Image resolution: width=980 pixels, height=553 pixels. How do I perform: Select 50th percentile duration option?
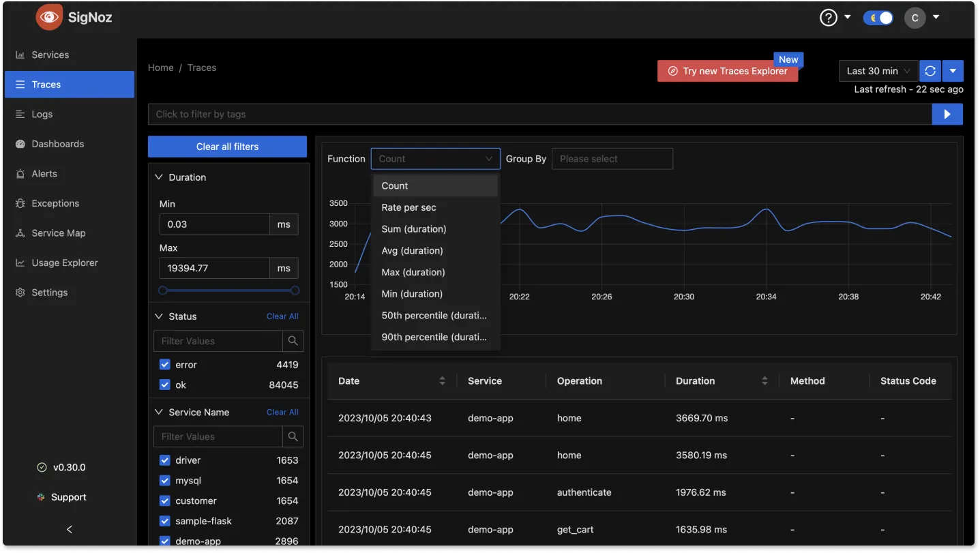436,316
